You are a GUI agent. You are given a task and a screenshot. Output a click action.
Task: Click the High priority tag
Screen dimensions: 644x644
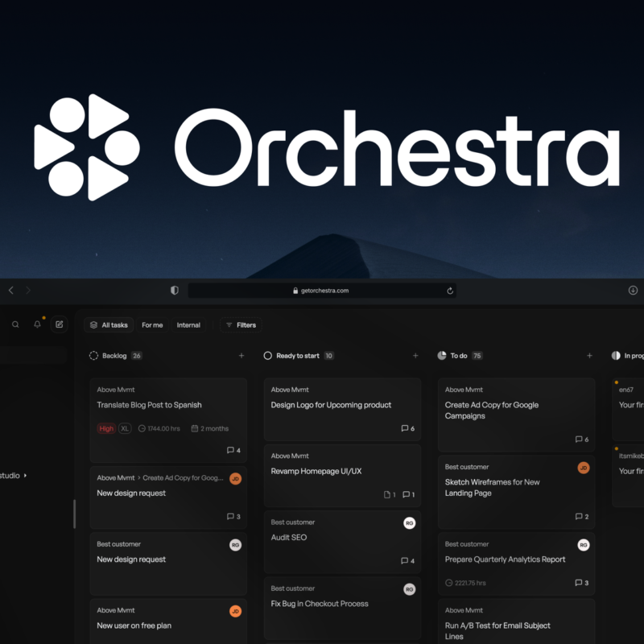pos(106,429)
